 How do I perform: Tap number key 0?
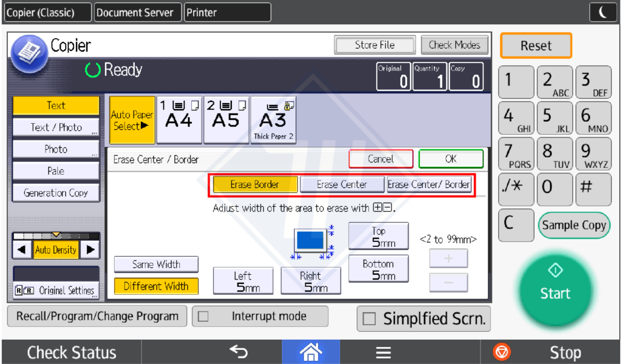pyautogui.click(x=555, y=189)
